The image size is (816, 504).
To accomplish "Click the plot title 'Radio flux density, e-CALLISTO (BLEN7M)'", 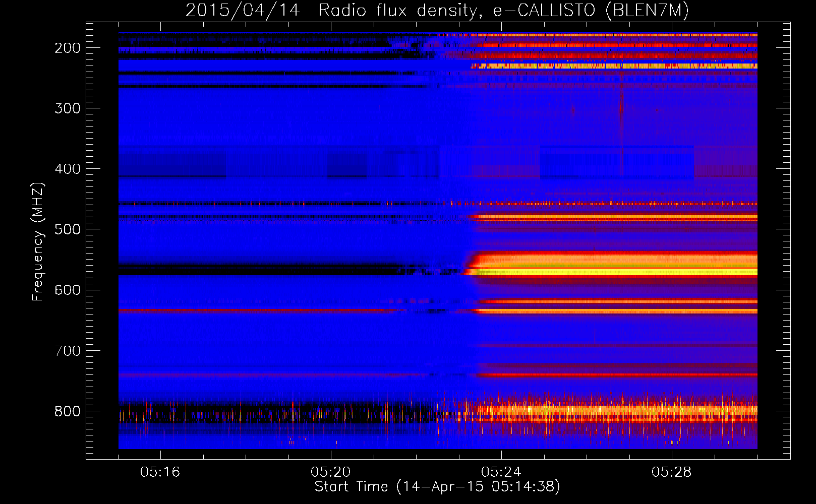I will pyautogui.click(x=503, y=11).
